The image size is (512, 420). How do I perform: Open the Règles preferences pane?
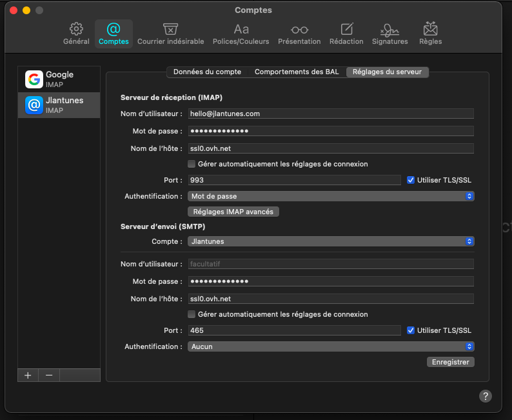430,34
